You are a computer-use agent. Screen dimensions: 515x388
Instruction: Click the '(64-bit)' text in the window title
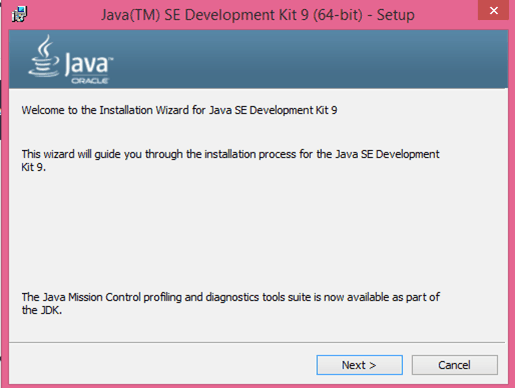click(x=338, y=15)
